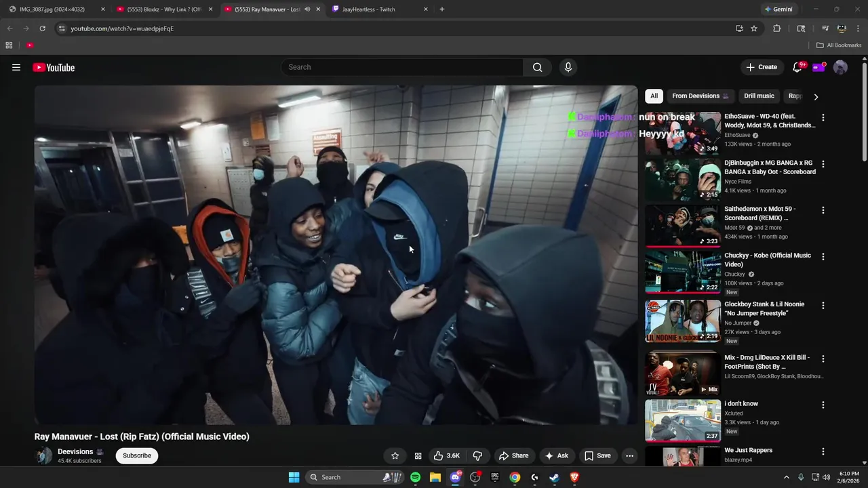868x488 pixels.
Task: Open options menu for Chuckyy Kobe video
Action: (823, 257)
